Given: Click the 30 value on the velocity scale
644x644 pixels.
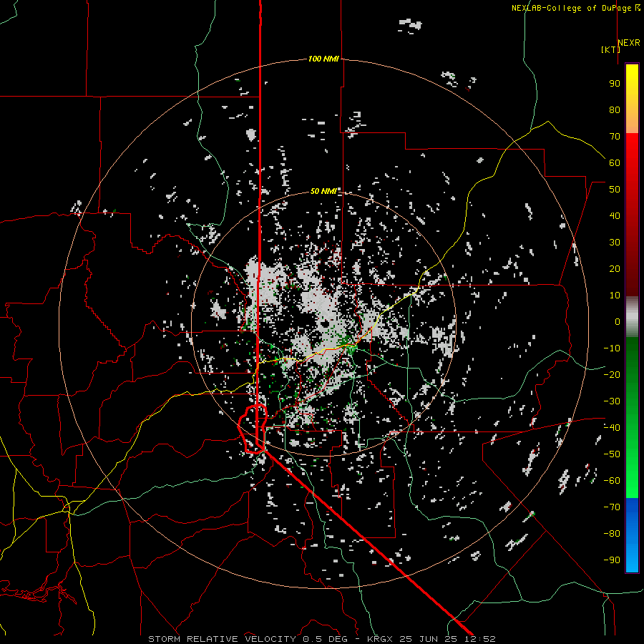Looking at the screenshot, I should tap(615, 243).
